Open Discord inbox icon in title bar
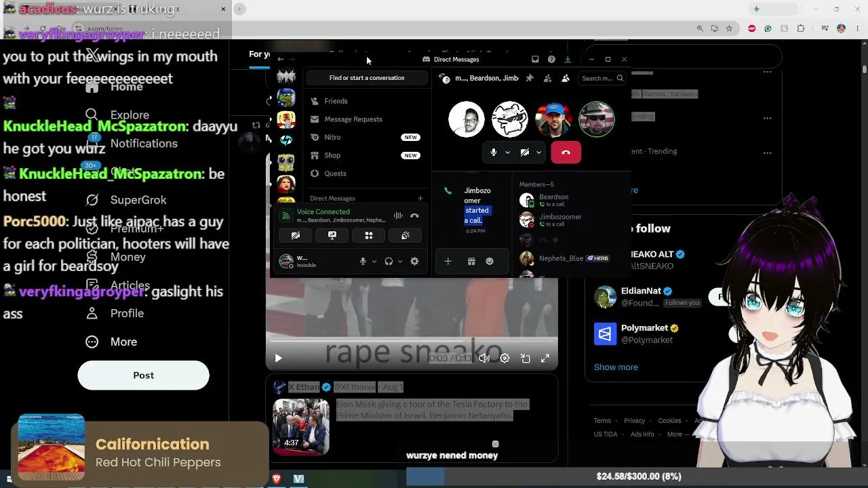This screenshot has width=868, height=488. coord(535,60)
